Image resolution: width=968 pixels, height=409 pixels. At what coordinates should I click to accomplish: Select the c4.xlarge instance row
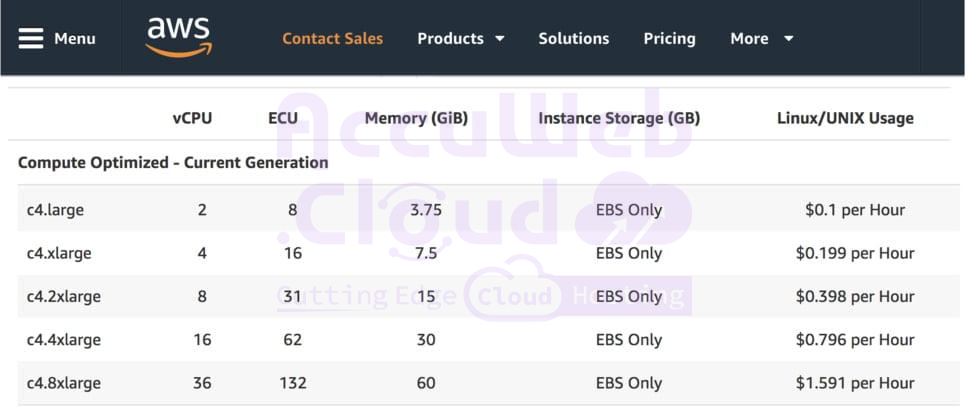click(x=59, y=253)
